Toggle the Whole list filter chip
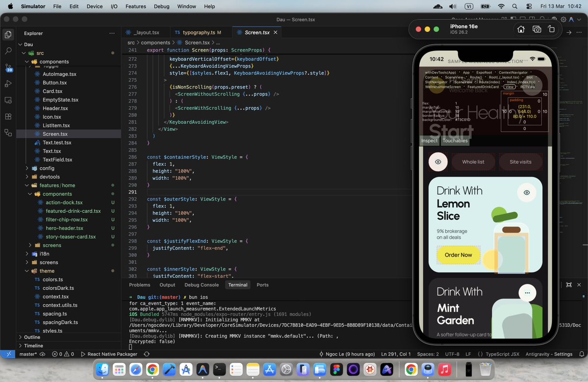 [473, 162]
